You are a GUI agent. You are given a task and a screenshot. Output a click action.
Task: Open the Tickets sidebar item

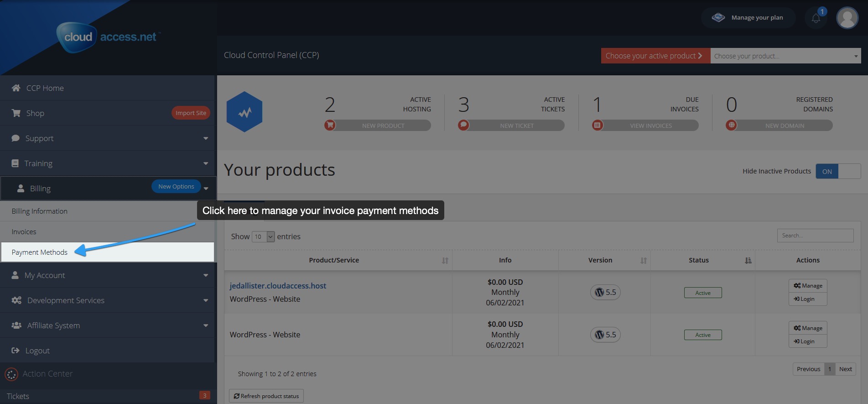coord(108,396)
